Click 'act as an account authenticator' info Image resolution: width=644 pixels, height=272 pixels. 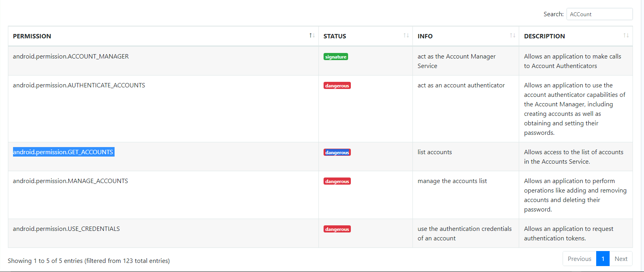461,85
